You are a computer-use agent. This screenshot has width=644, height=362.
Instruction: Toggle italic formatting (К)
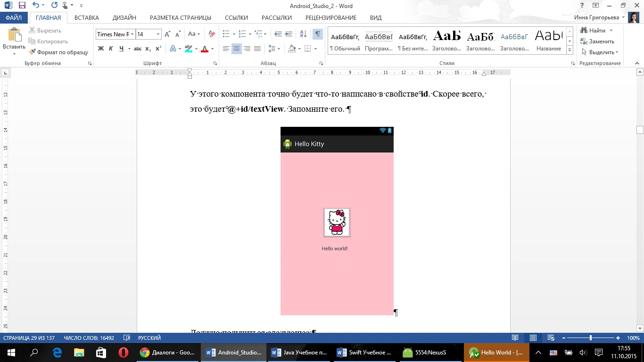(111, 49)
